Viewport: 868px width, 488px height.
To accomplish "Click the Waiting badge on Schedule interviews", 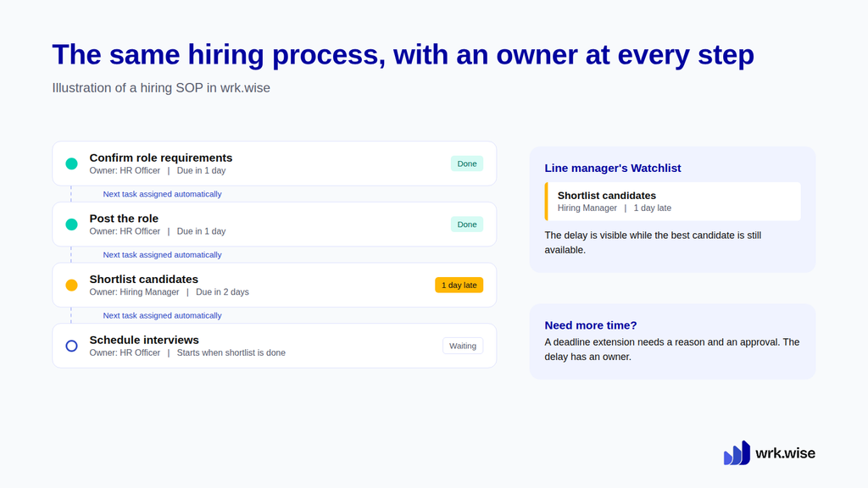I will point(463,346).
